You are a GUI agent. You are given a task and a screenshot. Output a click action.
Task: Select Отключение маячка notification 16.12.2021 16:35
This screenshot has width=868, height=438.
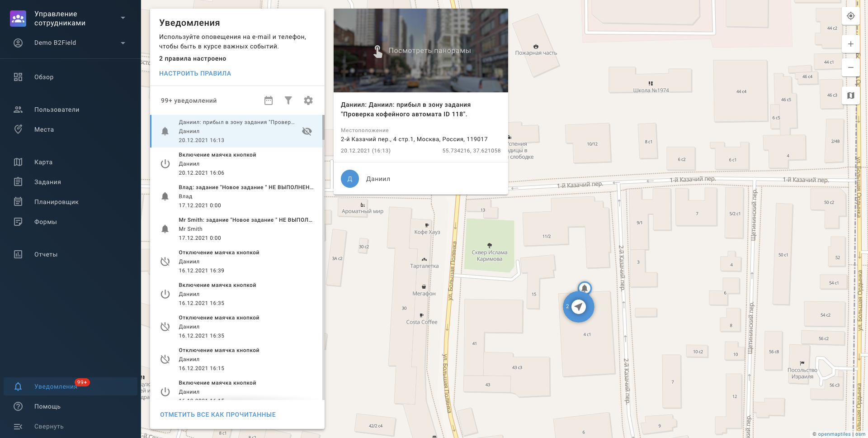pyautogui.click(x=236, y=327)
